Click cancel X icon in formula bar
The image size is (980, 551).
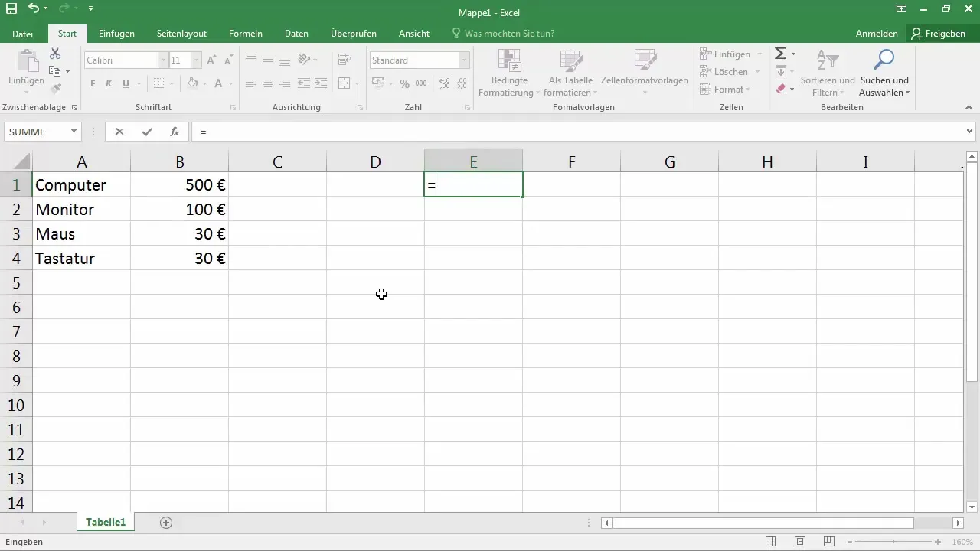coord(119,132)
